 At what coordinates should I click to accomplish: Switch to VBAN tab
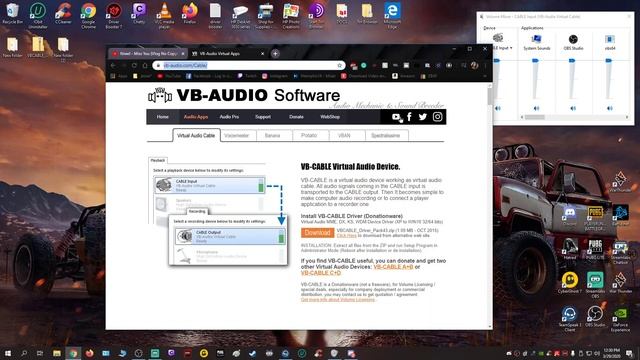[x=344, y=136]
